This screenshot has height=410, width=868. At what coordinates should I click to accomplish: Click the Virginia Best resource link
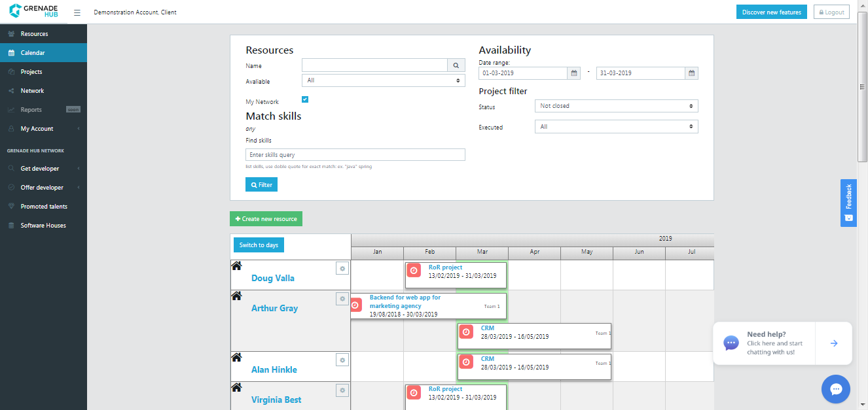point(276,400)
